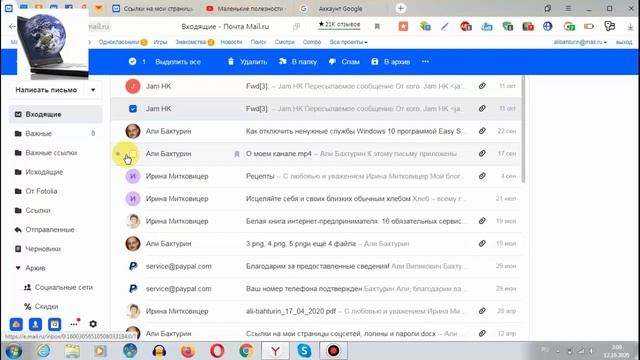Open sidebar settings gear icon
The height and width of the screenshot is (360, 640).
pyautogui.click(x=93, y=324)
